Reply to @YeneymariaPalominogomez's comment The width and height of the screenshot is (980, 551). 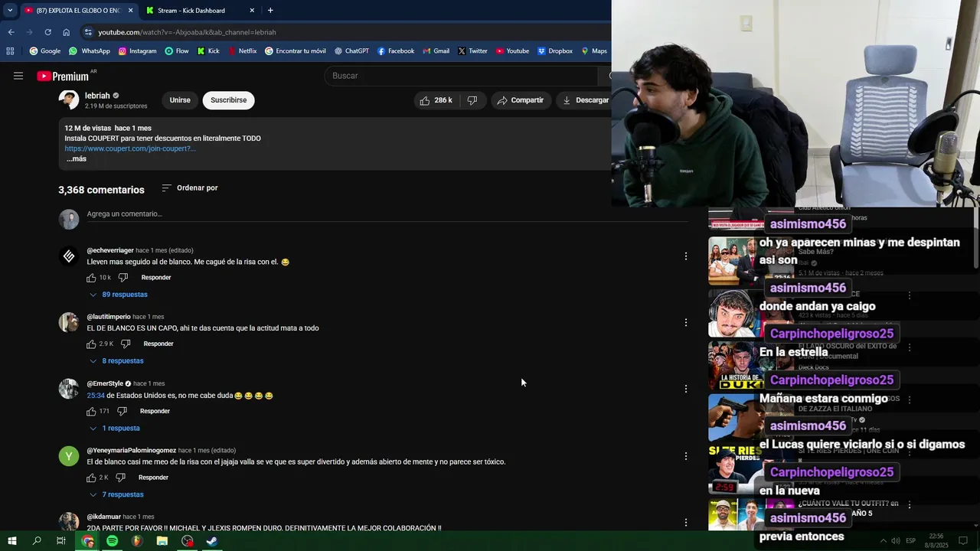[x=153, y=478]
